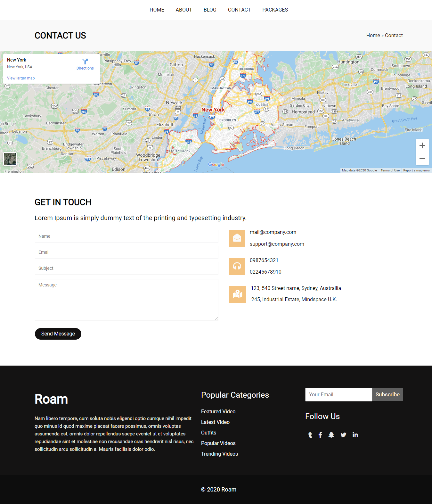Click the Tumblr social icon in footer

pyautogui.click(x=310, y=435)
